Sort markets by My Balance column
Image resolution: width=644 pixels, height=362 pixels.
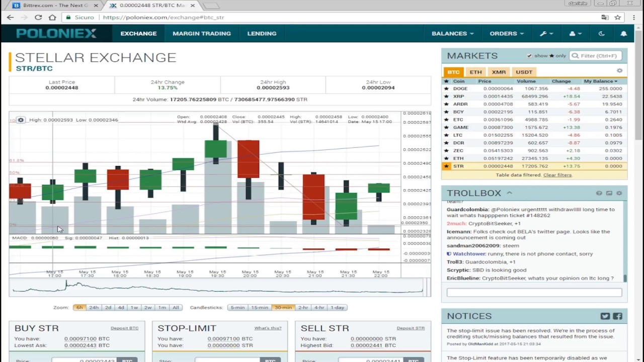coord(600,81)
